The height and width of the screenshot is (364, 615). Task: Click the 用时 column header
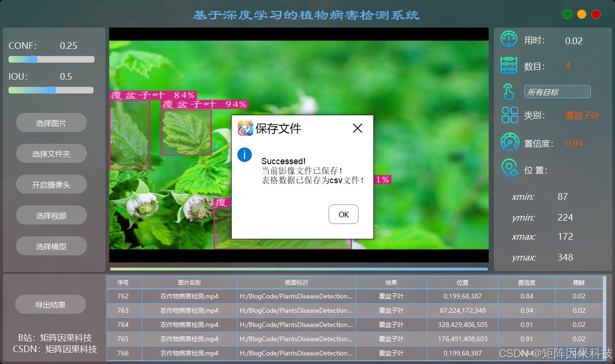coord(579,282)
